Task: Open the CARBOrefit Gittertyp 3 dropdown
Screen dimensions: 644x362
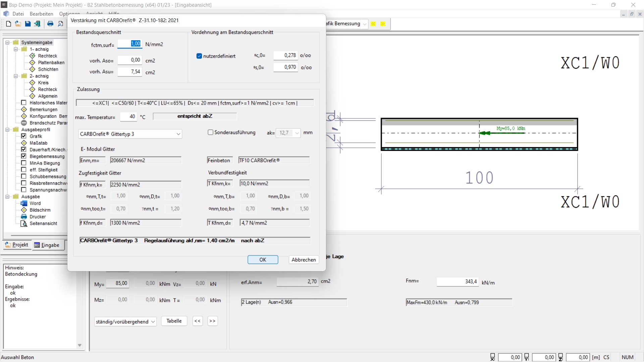Action: (130, 134)
